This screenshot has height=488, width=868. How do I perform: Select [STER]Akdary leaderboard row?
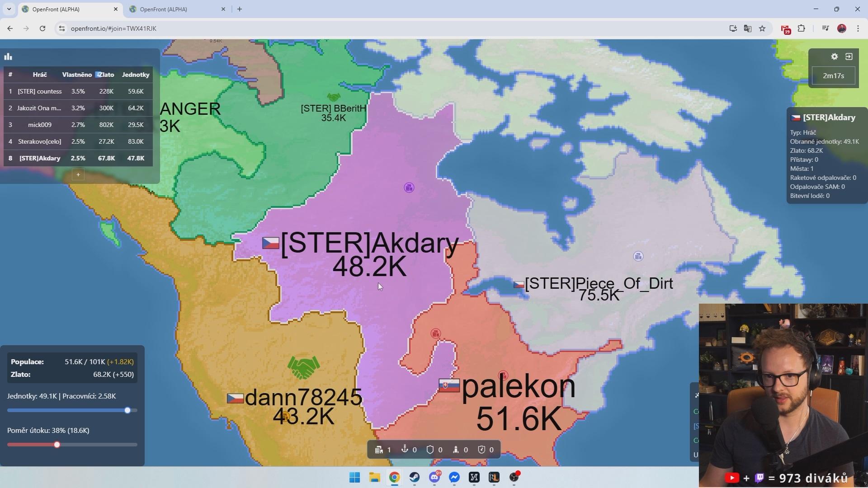pos(78,158)
